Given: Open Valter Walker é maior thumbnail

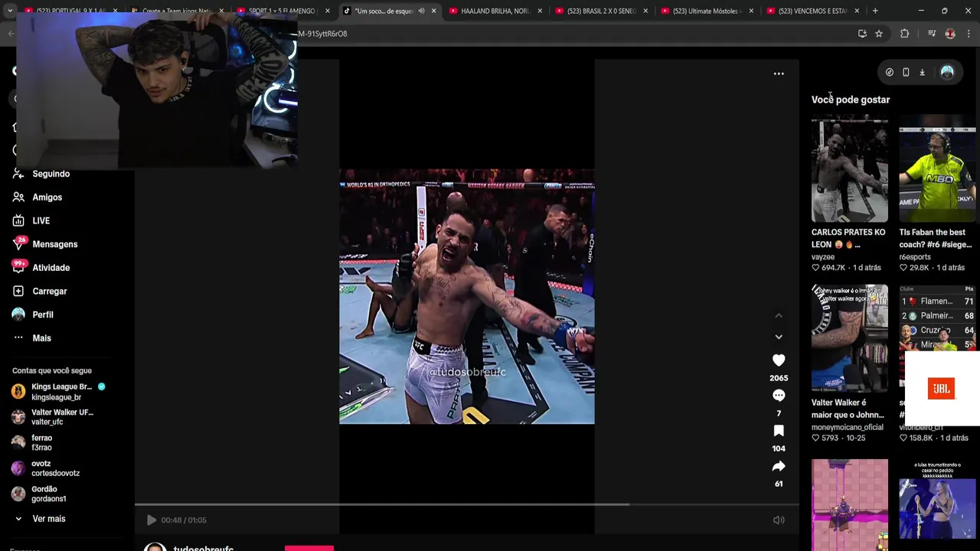Looking at the screenshot, I should coord(850,338).
